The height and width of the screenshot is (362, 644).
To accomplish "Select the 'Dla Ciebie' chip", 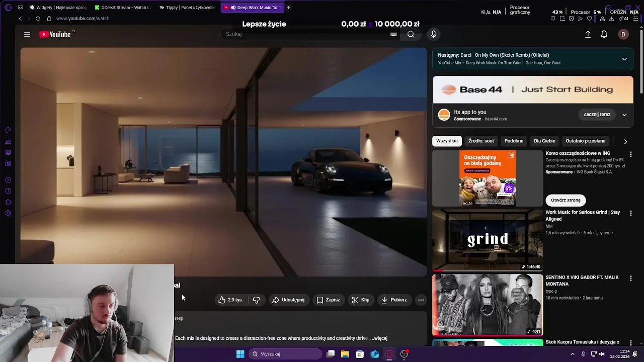I will coord(544,141).
